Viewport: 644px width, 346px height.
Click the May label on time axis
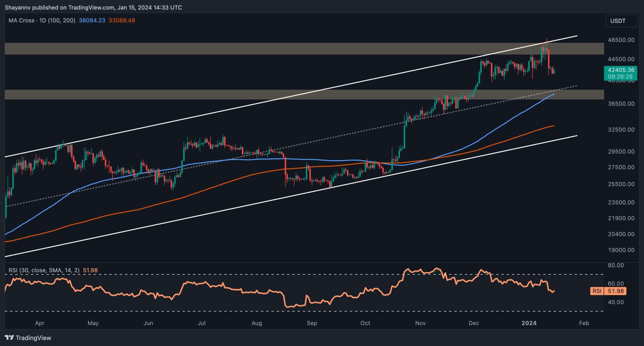coord(93,323)
